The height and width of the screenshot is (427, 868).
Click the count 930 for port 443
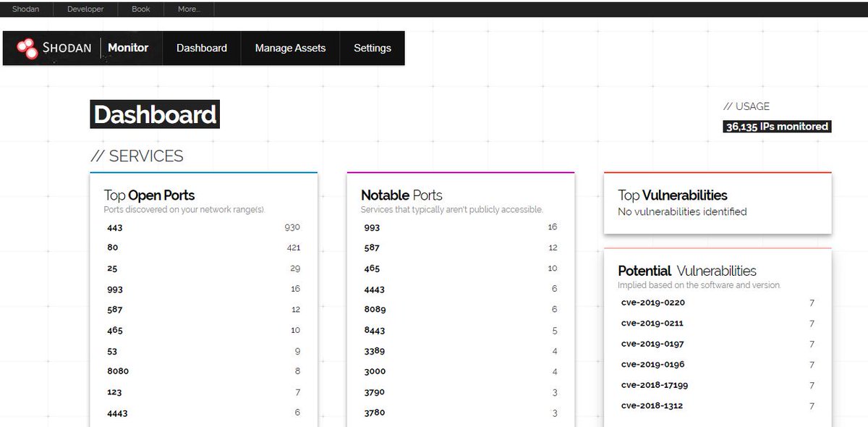[x=292, y=227]
